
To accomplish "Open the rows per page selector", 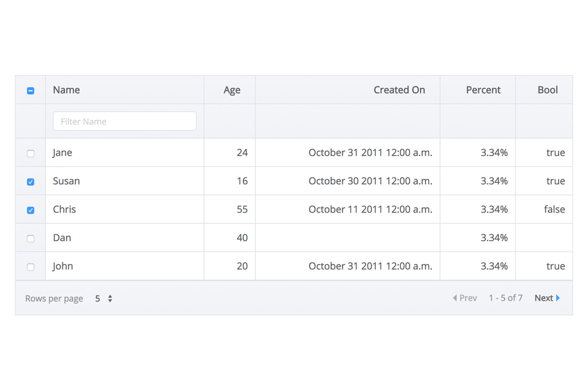I will [102, 298].
